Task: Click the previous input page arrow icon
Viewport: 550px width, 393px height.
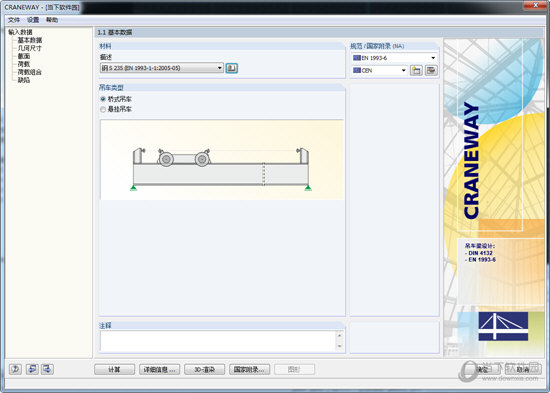Action: point(32,369)
